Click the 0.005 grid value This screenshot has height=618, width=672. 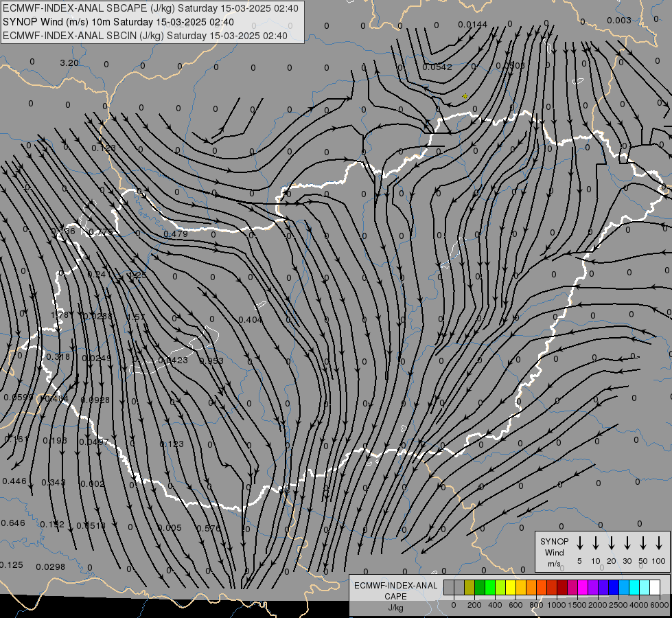coord(170,527)
